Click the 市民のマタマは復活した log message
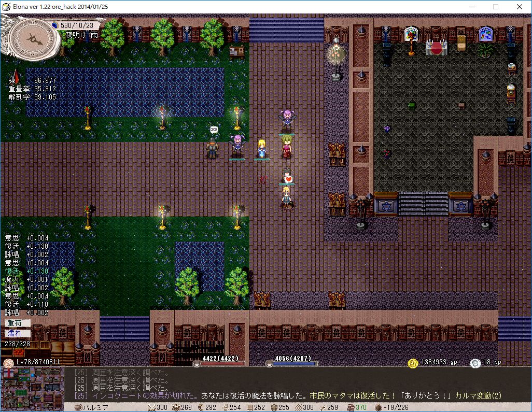 point(353,396)
